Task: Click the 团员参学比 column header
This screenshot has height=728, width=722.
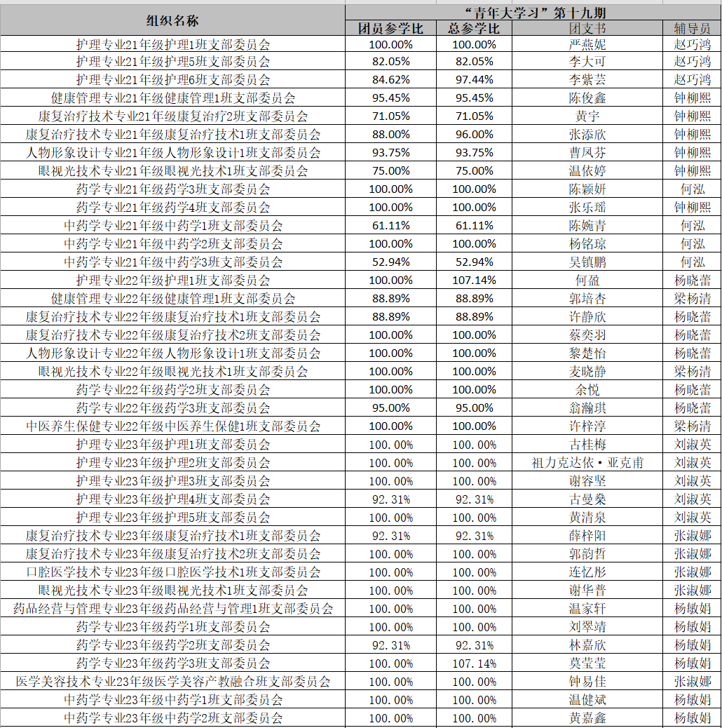Action: coord(390,28)
